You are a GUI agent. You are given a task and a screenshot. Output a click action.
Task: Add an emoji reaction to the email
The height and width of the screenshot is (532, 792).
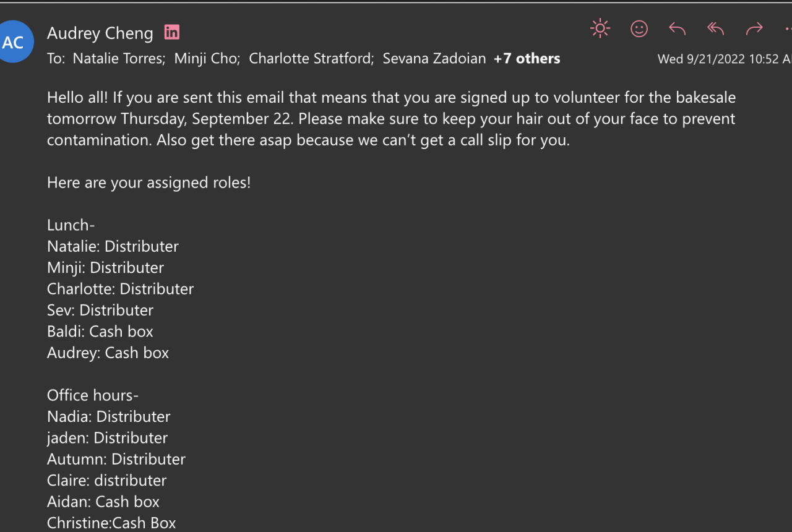639,28
